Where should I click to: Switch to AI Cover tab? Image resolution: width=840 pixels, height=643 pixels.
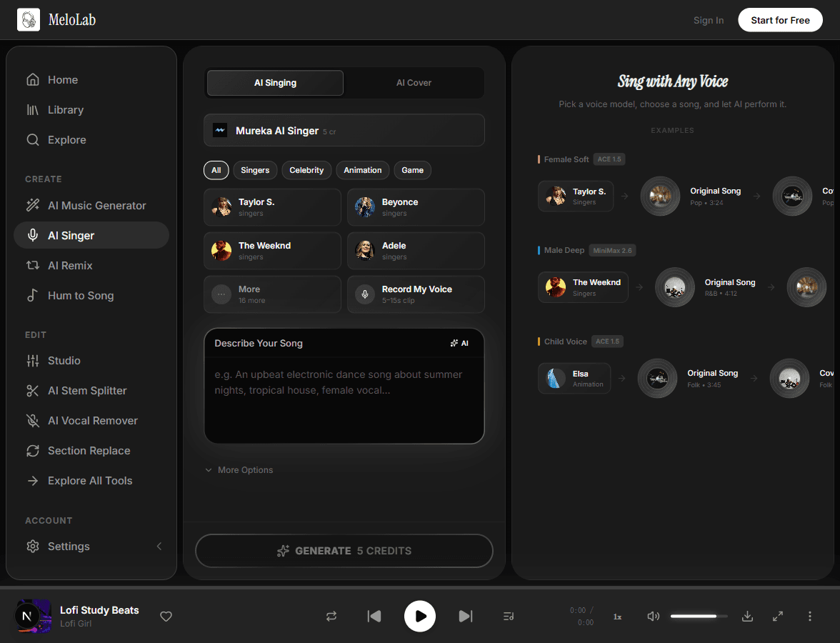[414, 83]
